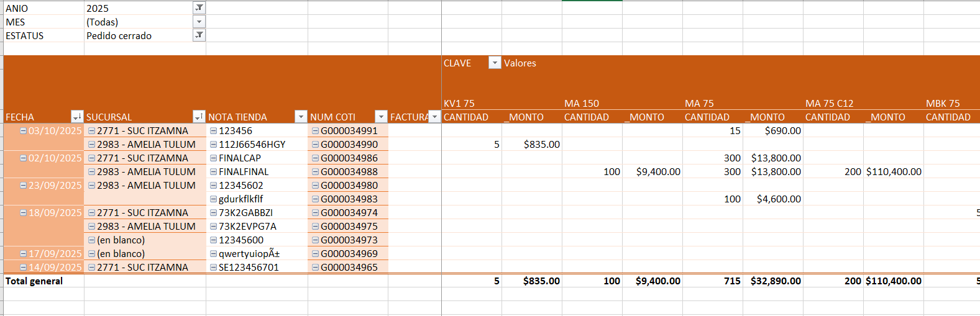Open the ESTATUS filter button

pos(199,35)
